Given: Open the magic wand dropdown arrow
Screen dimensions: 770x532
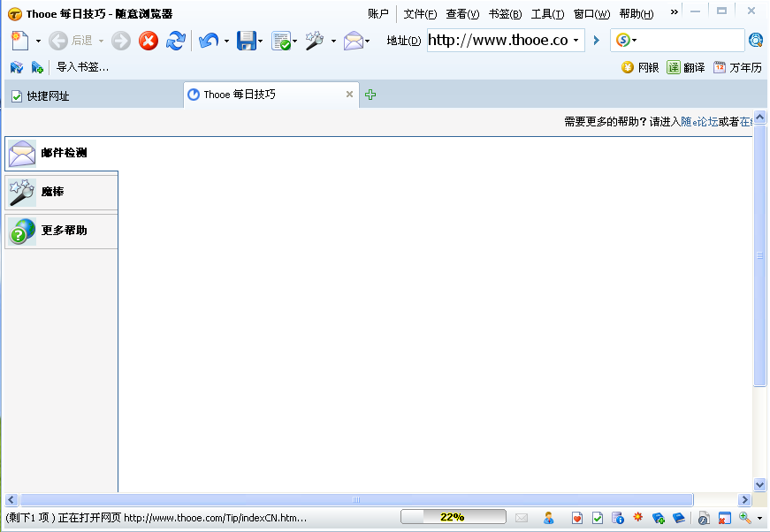Looking at the screenshot, I should tap(333, 42).
